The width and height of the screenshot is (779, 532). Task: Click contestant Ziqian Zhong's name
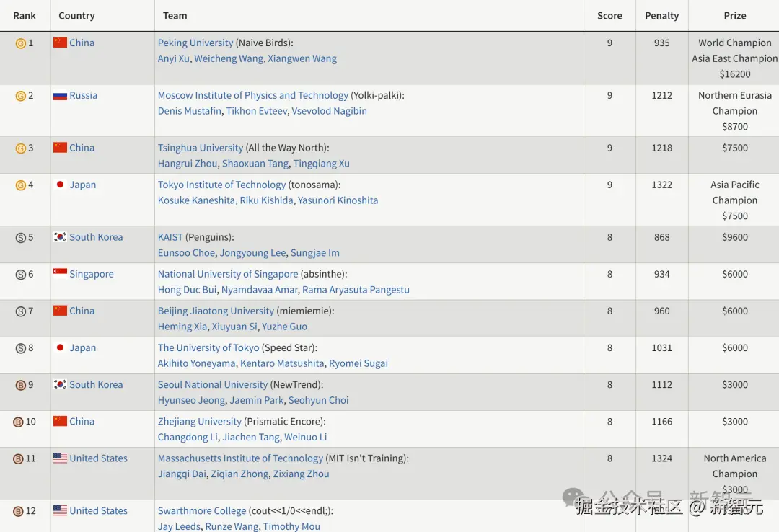coord(239,474)
